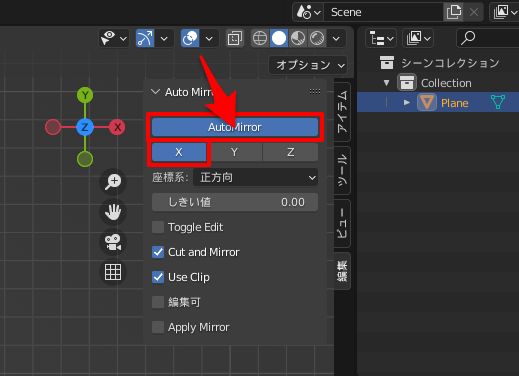
Task: Enable the Apply Mirror checkbox
Action: tap(158, 327)
